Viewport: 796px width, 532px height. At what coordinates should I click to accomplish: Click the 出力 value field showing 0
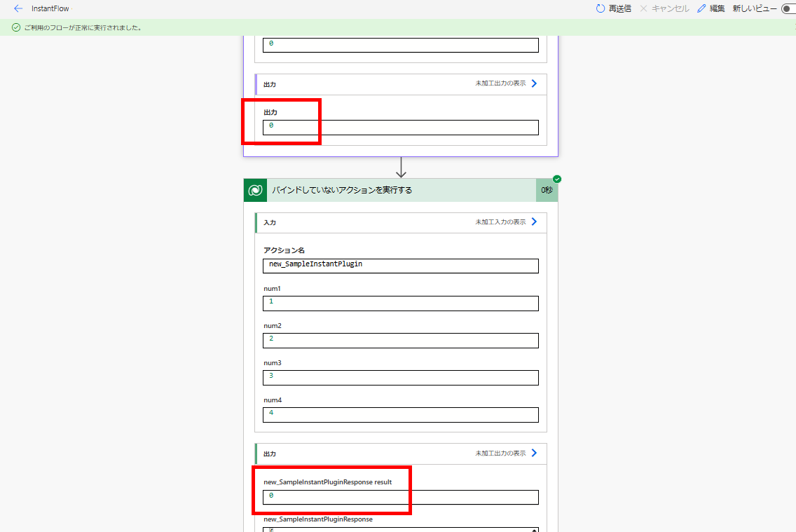(401, 128)
